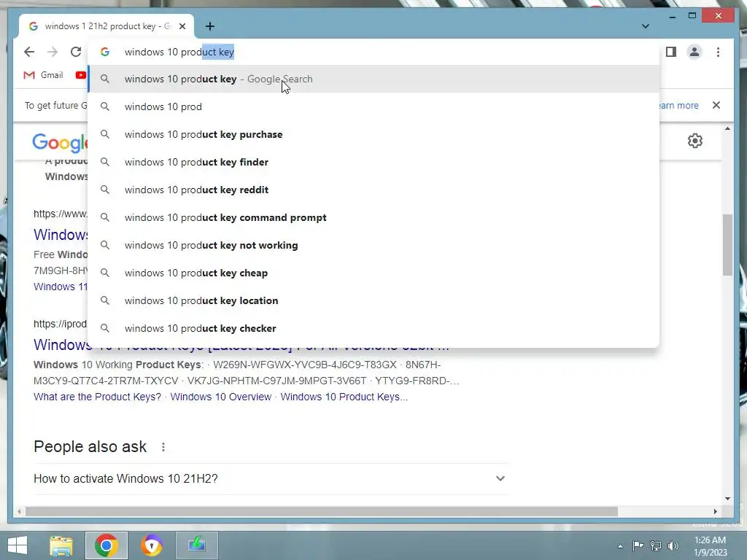
Task: Open the 'Windows 10 Overview' sitelink
Action: tap(220, 397)
